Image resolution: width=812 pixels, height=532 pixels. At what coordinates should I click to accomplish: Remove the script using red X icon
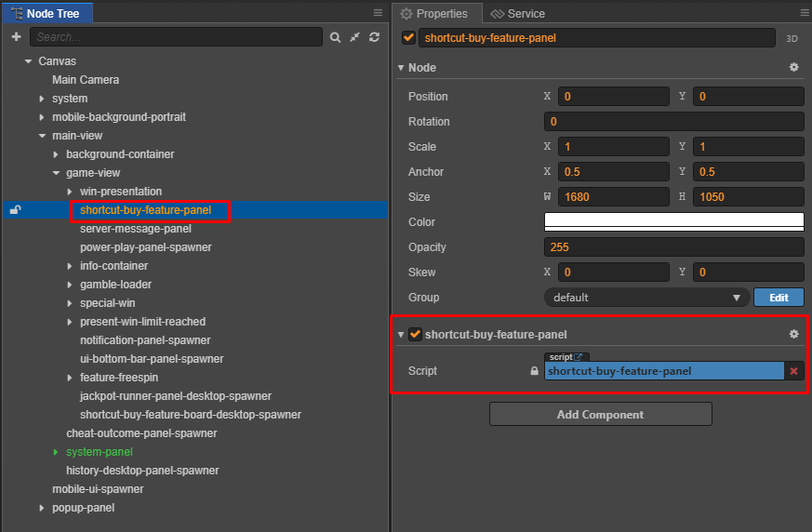tap(794, 371)
